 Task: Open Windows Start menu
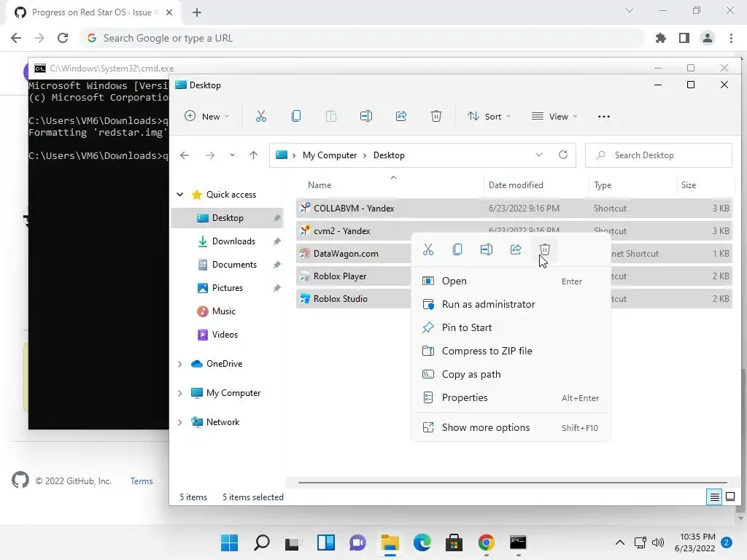[x=229, y=542]
